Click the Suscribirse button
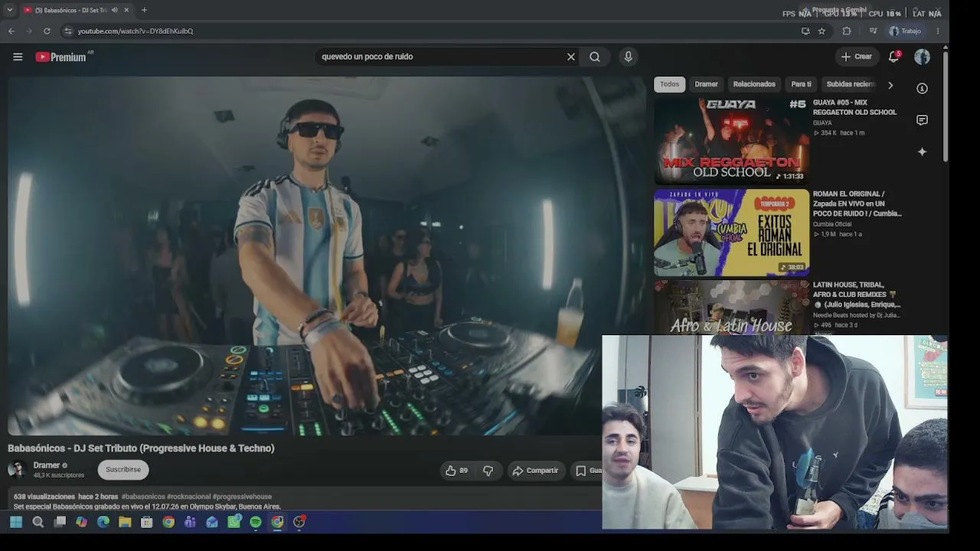 tap(123, 470)
